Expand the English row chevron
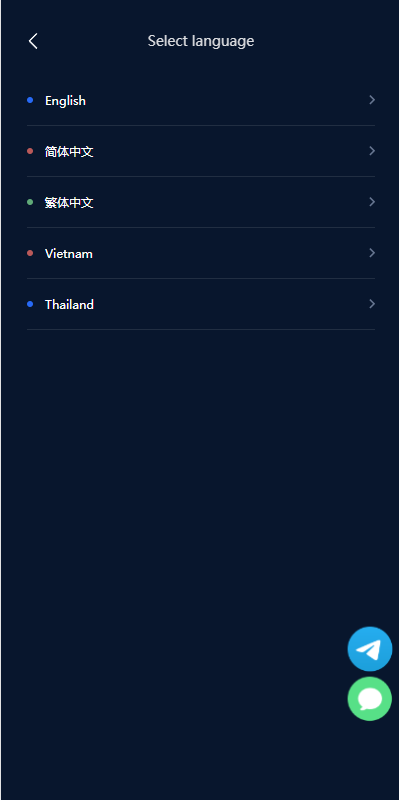 point(372,100)
